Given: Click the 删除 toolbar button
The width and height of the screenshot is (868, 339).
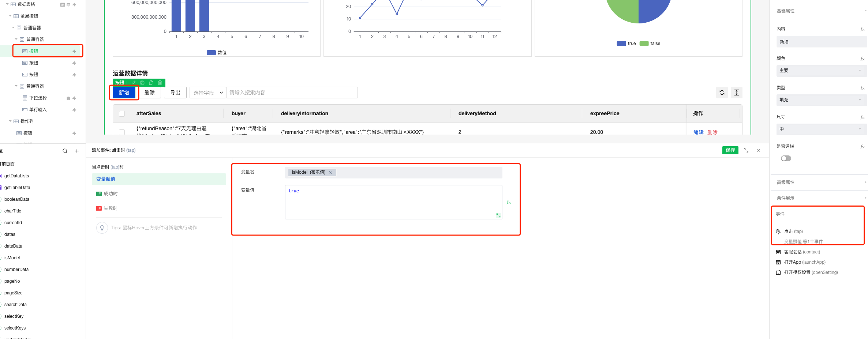Looking at the screenshot, I should [150, 93].
